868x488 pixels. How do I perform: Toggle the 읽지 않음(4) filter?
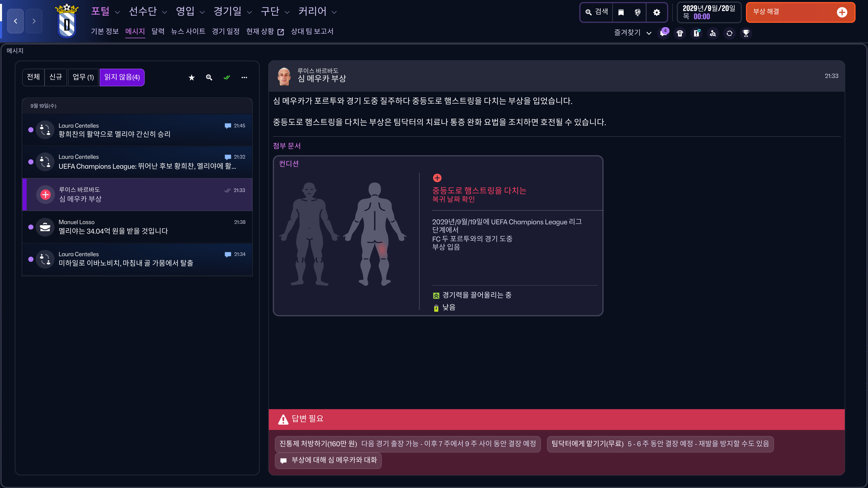pyautogui.click(x=122, y=77)
